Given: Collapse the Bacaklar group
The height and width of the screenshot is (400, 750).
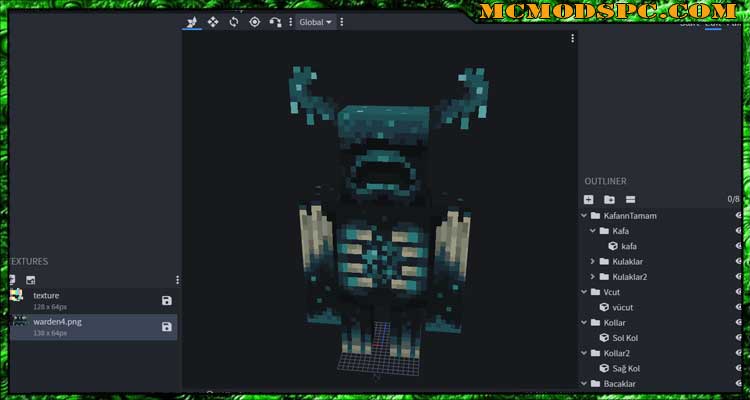Looking at the screenshot, I should pos(584,384).
